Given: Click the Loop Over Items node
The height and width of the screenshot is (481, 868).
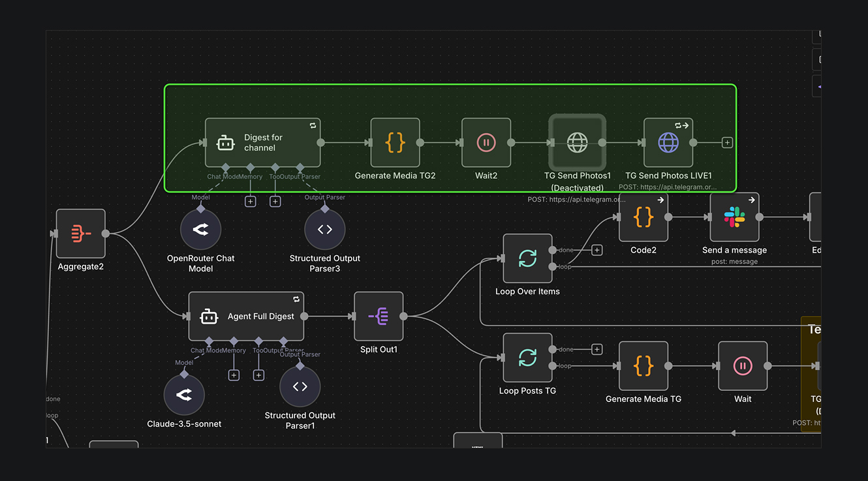Looking at the screenshot, I should pos(527,258).
